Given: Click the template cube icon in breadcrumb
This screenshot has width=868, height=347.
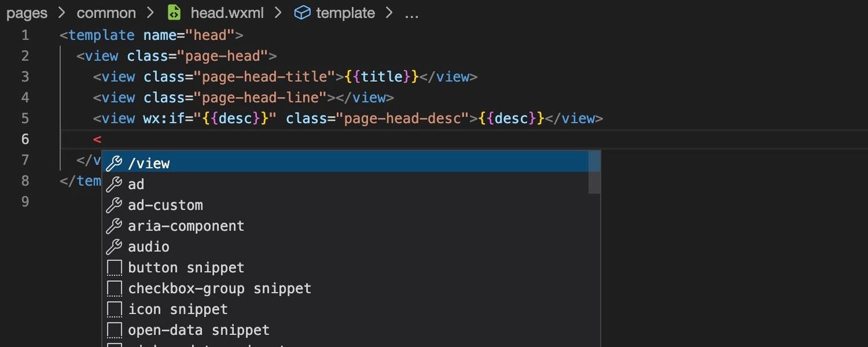Looking at the screenshot, I should point(302,13).
